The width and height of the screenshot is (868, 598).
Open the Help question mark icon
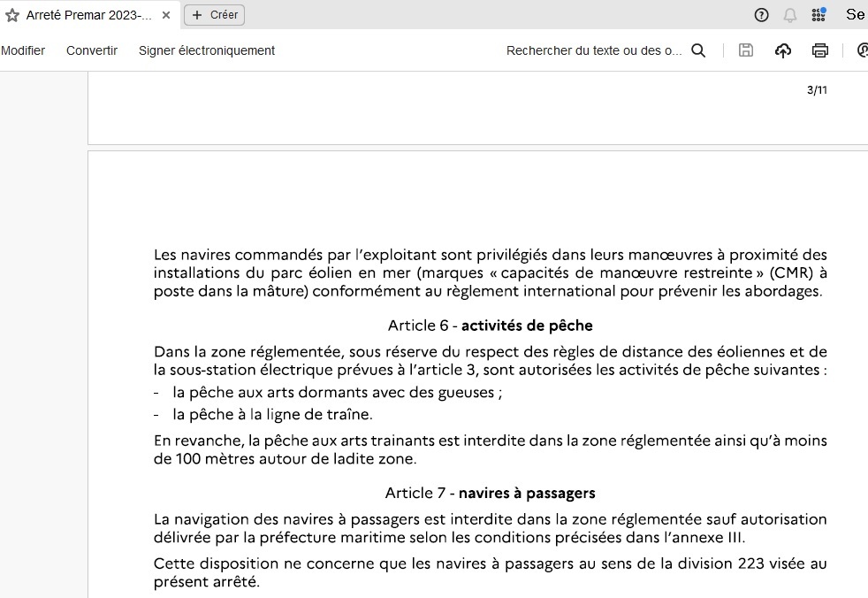click(x=762, y=15)
